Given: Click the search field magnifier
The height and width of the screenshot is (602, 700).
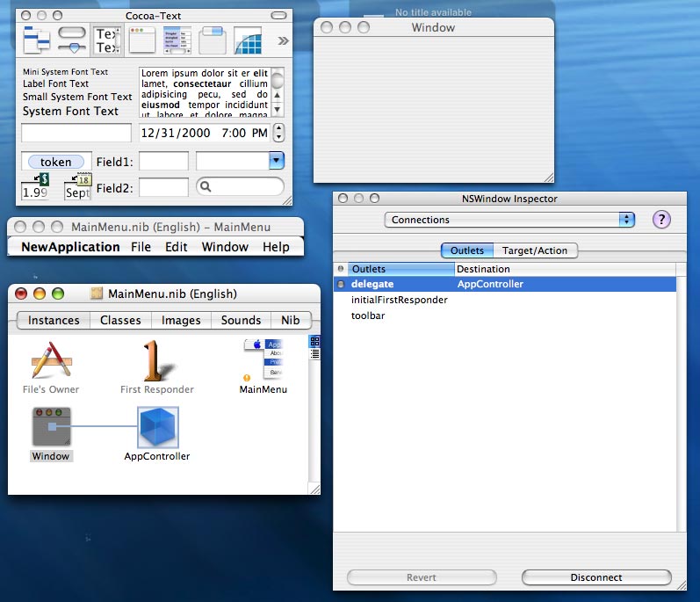Looking at the screenshot, I should point(206,186).
